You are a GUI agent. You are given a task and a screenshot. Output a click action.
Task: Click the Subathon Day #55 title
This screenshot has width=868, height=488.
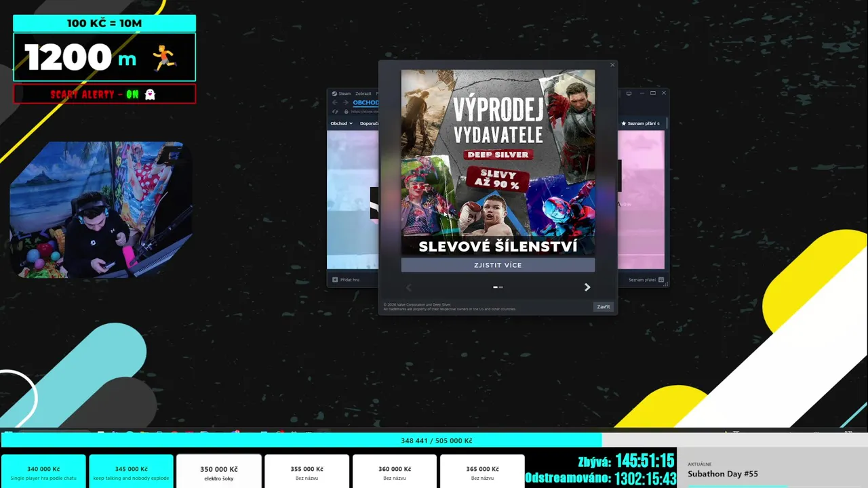[723, 474]
